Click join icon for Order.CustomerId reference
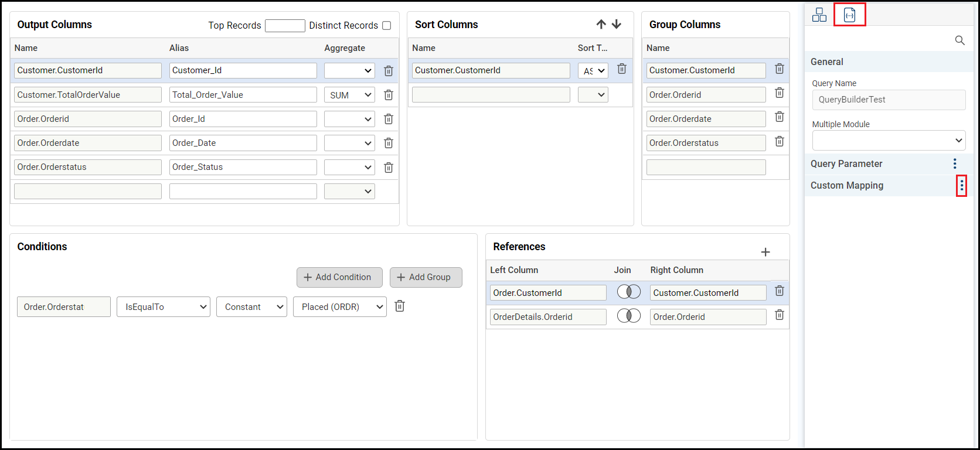Viewport: 980px width, 450px height. (x=628, y=292)
